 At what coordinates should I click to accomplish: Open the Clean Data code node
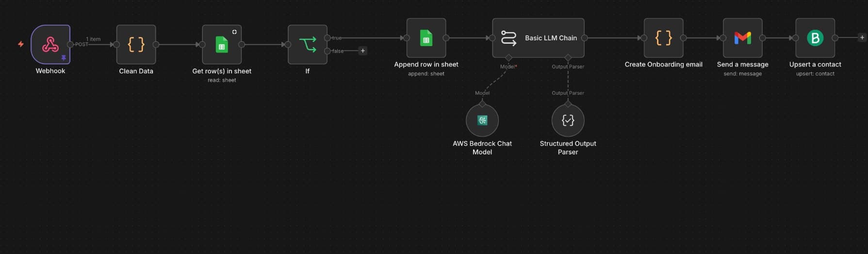(136, 44)
